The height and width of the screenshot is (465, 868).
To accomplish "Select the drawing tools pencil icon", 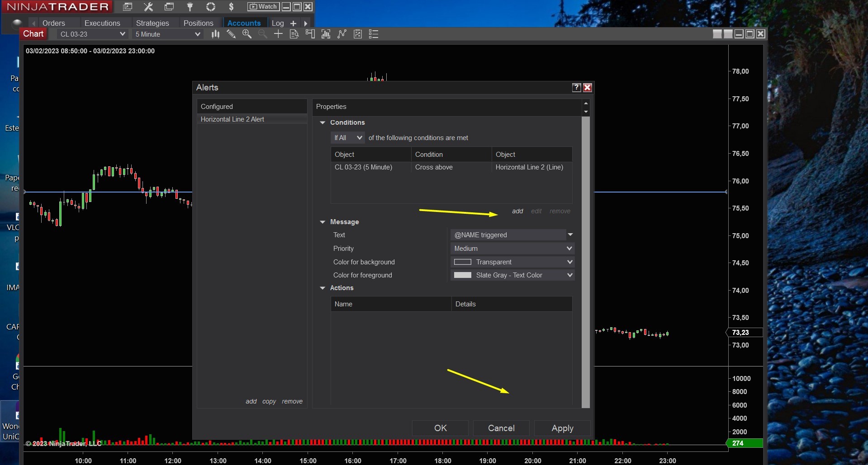I will click(231, 34).
